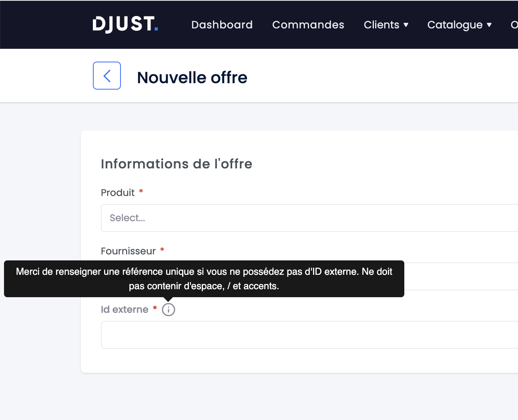Expand the Clients dropdown menu
Viewport: 518px width, 420px height.
386,25
